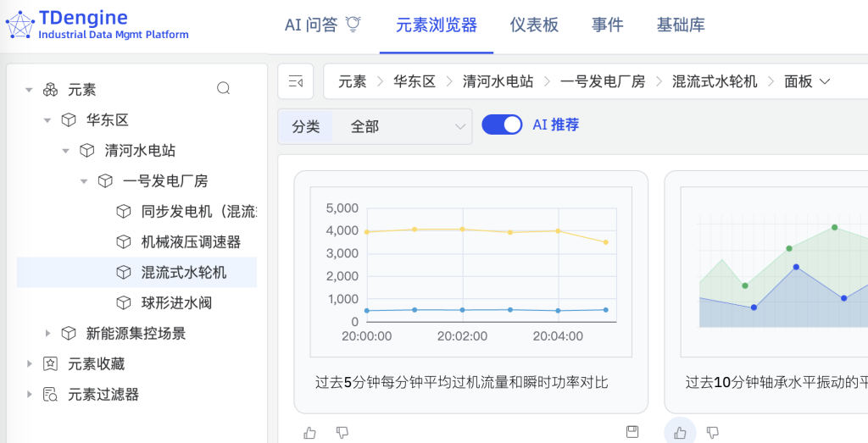
Task: Click the caption 过去5分钟每分钟平均过机流量和瞬时功率对比
Action: pyautogui.click(x=462, y=382)
